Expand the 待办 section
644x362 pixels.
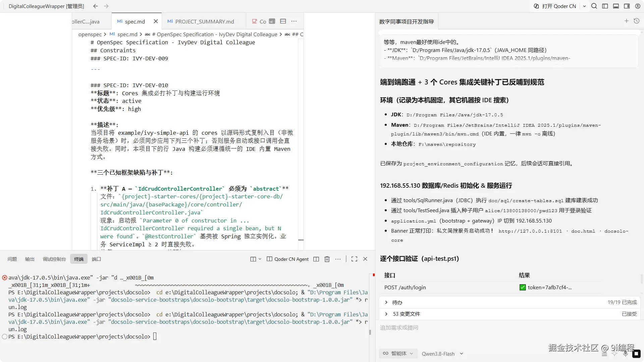pyautogui.click(x=509, y=302)
